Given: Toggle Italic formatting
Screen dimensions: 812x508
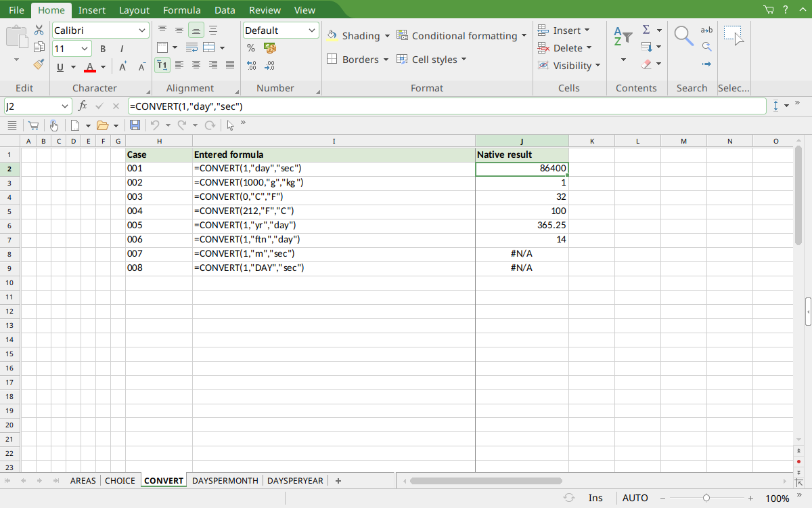Looking at the screenshot, I should [x=122, y=49].
